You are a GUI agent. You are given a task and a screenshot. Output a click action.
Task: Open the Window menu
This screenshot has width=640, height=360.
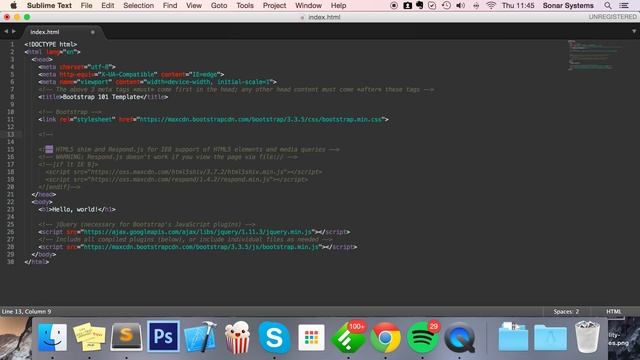308,5
